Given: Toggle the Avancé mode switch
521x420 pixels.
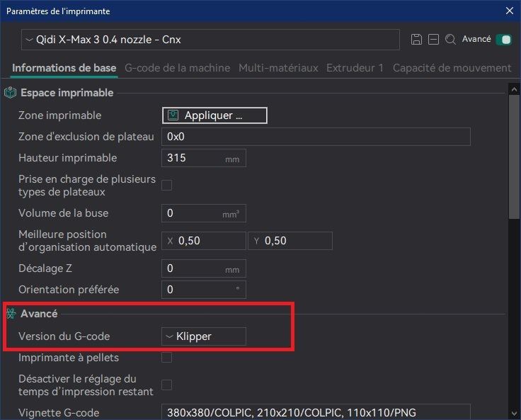Looking at the screenshot, I should click(x=504, y=40).
